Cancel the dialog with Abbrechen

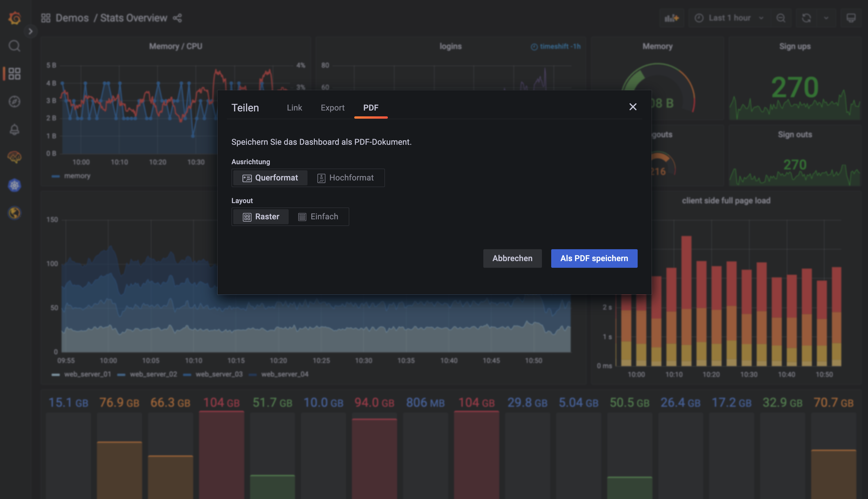tap(512, 258)
